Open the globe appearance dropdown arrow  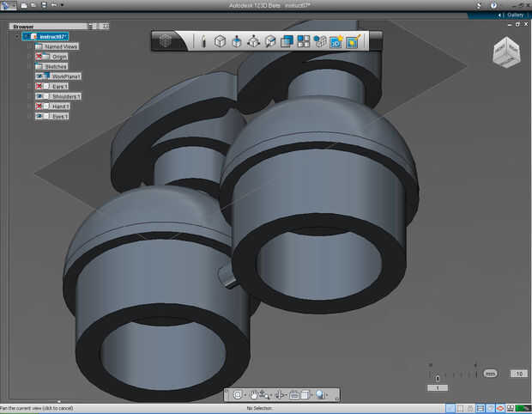point(327,395)
